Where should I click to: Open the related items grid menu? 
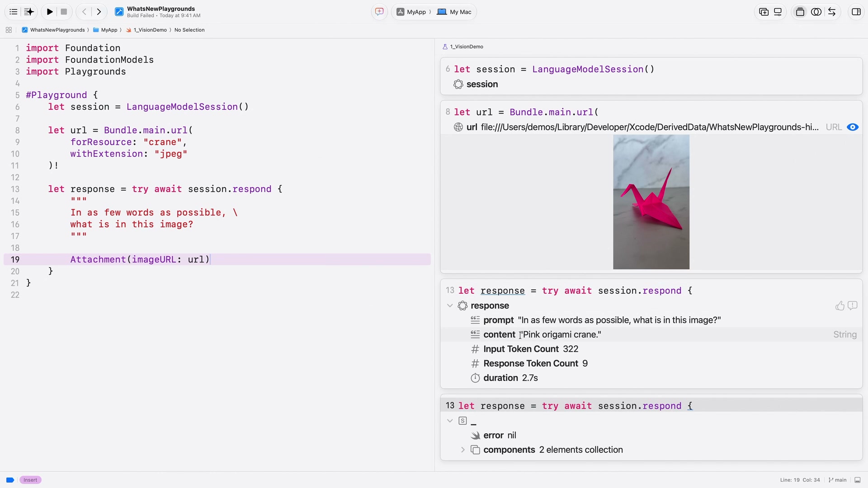[x=9, y=30]
